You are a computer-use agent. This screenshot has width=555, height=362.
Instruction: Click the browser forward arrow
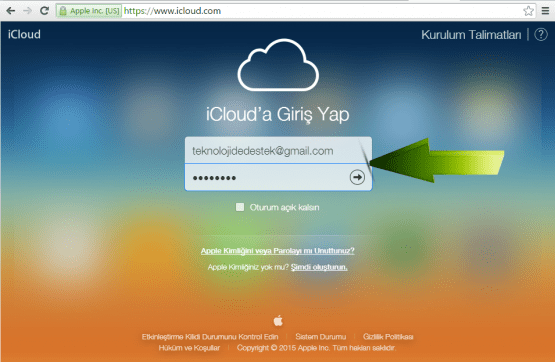(x=27, y=11)
